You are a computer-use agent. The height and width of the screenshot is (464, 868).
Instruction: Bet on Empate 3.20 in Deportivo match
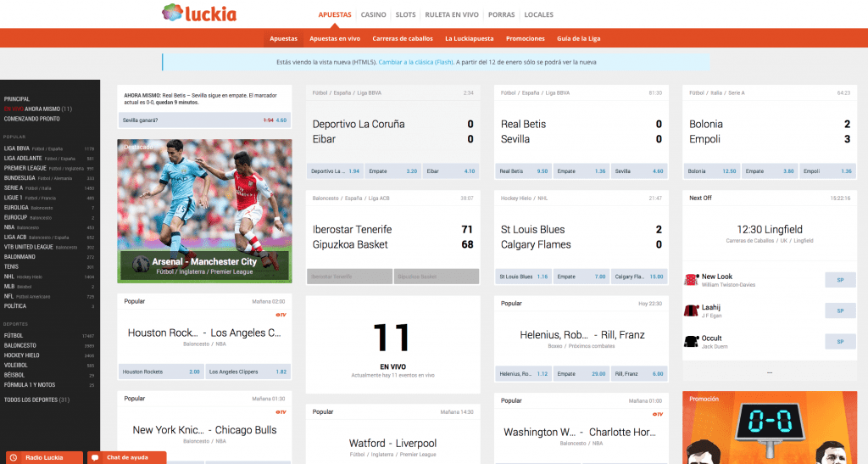[393, 171]
